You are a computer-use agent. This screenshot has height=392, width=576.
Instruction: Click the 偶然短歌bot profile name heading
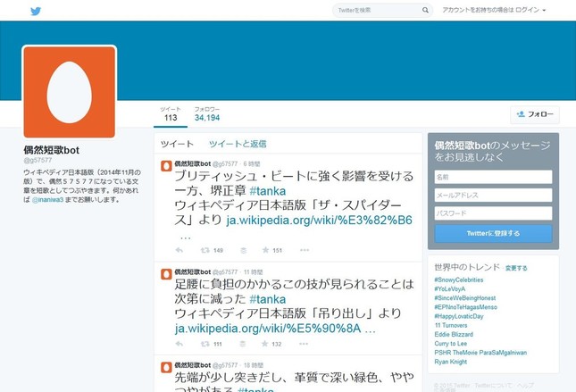click(x=52, y=150)
